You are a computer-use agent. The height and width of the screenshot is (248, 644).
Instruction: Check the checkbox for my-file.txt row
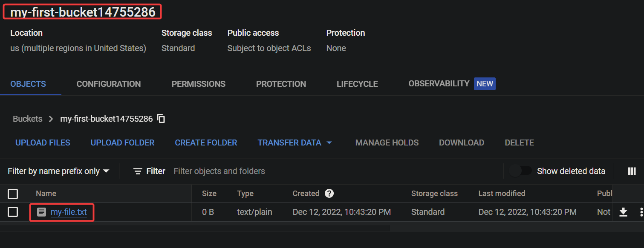[x=12, y=211]
